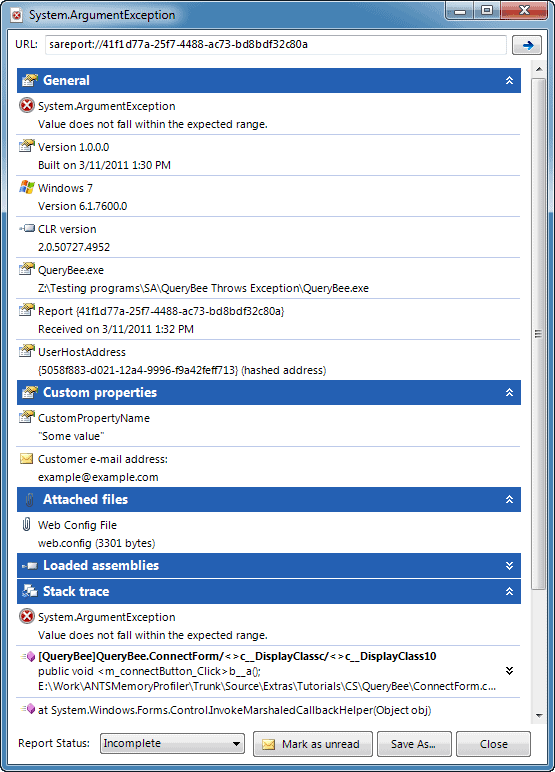Click the go arrow next to URL field
Viewport: 555px width, 772px height.
pos(527,45)
